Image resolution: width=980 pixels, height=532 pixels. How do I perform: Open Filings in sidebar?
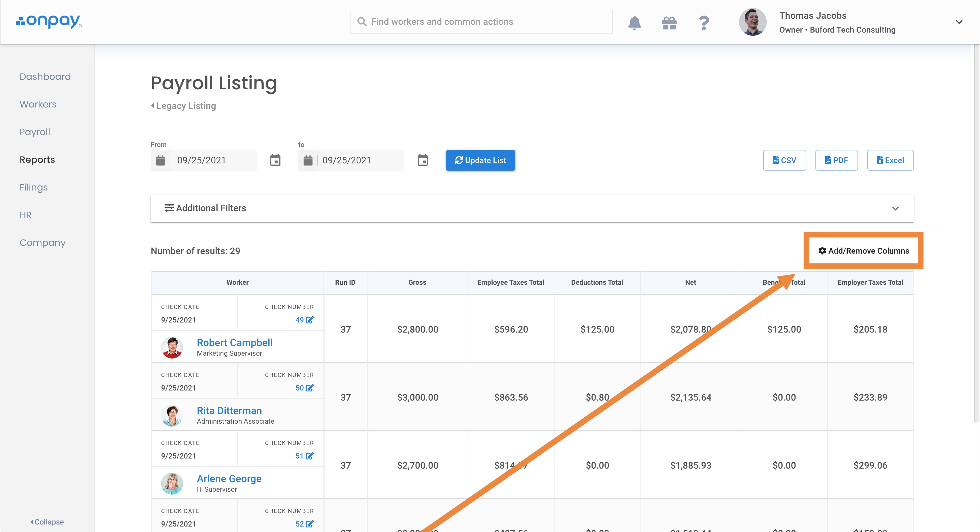(x=34, y=188)
